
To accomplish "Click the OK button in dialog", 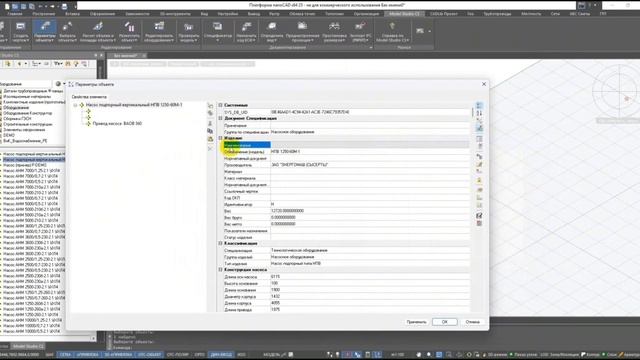I will (x=444, y=322).
